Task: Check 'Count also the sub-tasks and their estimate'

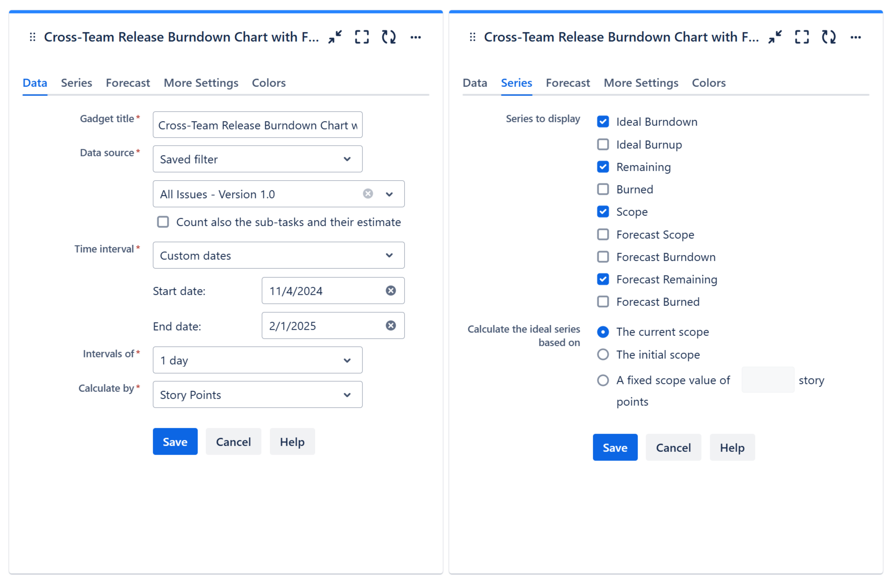Action: pyautogui.click(x=163, y=222)
